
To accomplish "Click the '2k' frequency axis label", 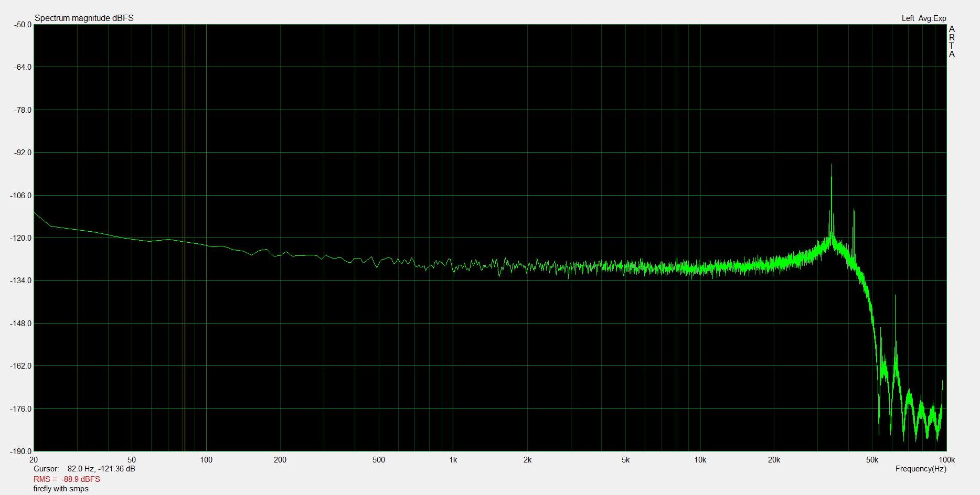I will tap(527, 460).
